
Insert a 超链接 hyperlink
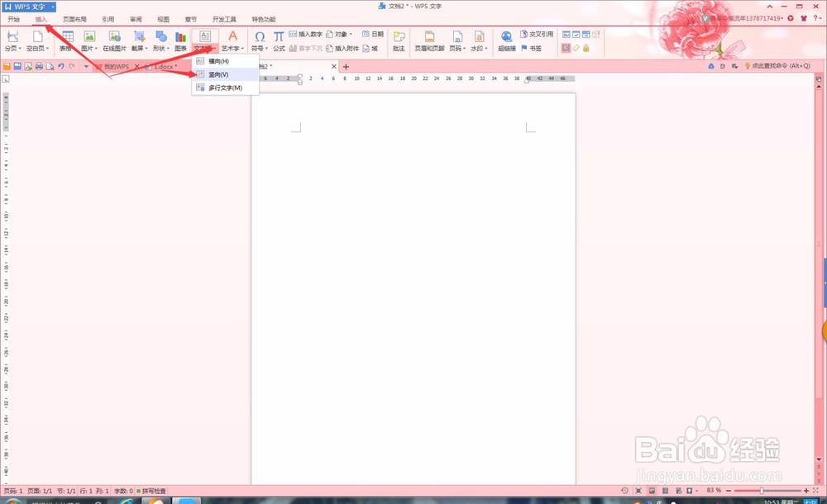point(507,40)
